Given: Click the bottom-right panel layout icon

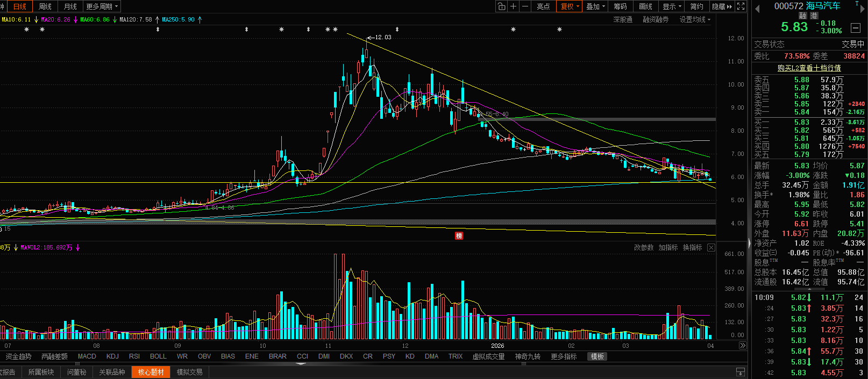Looking at the screenshot, I should point(741,372).
